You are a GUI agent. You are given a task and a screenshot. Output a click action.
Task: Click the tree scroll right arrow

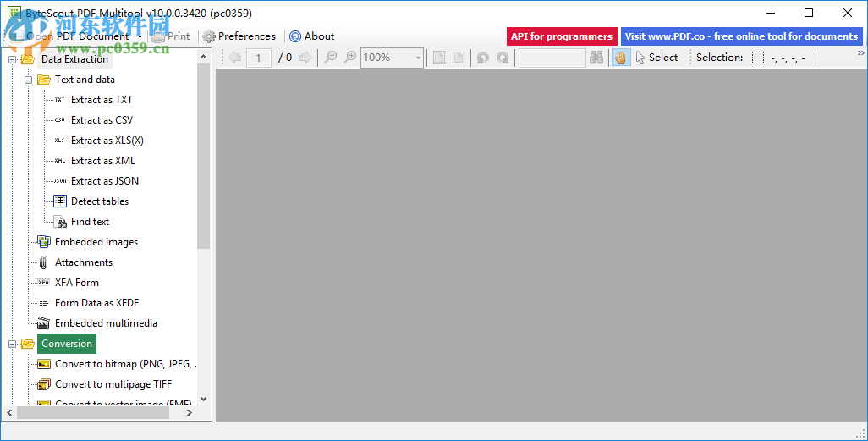(190, 413)
